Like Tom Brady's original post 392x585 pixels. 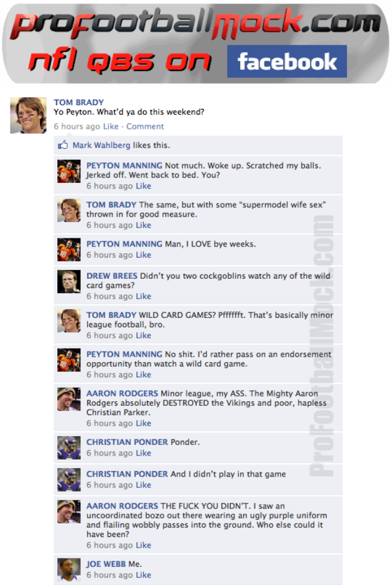(x=111, y=126)
